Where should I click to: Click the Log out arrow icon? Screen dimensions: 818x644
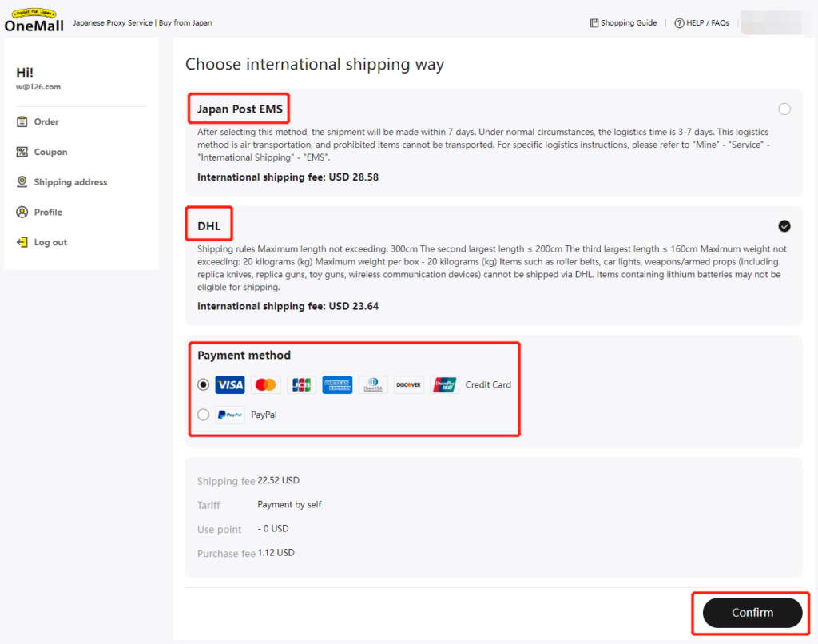pyautogui.click(x=22, y=242)
